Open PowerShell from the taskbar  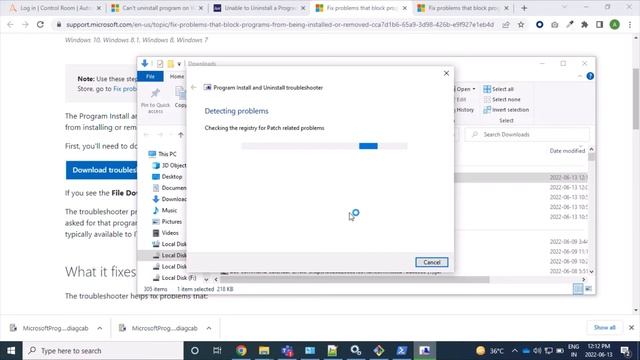[x=402, y=351]
